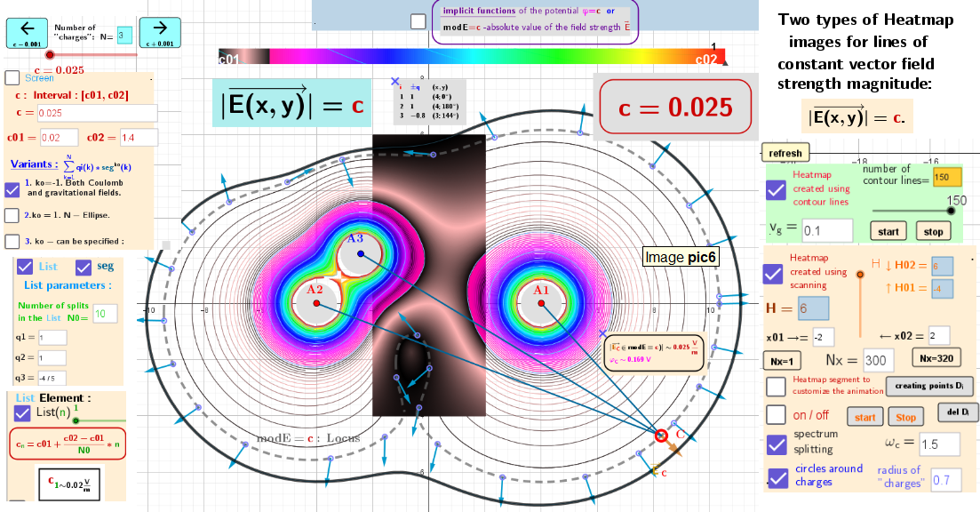Image resolution: width=980 pixels, height=512 pixels.
Task: Click the Nx input field 300
Action: (x=878, y=360)
